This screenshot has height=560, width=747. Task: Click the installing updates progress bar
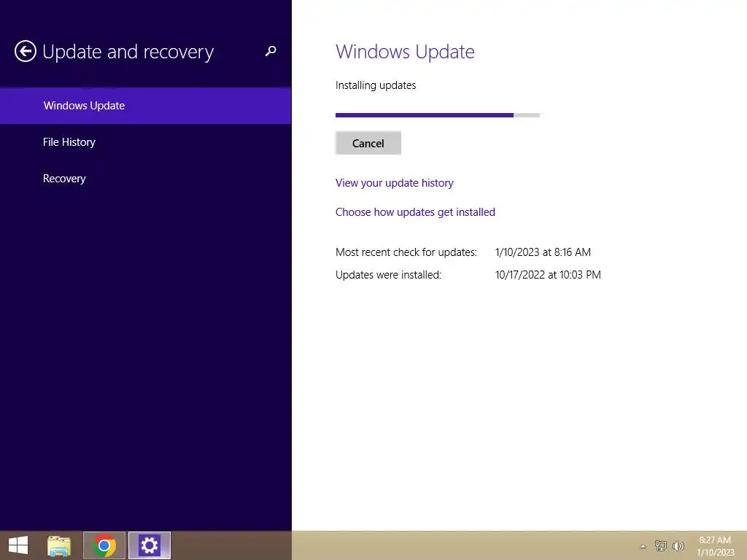[438, 115]
